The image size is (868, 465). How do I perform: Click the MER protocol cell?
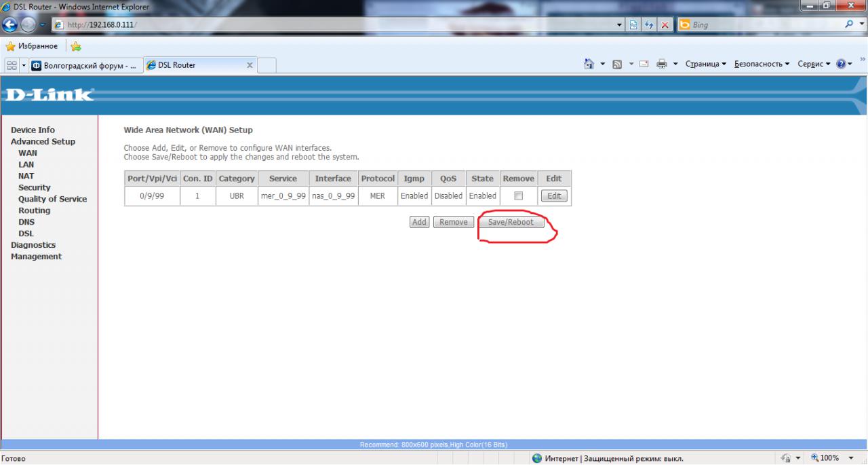click(378, 196)
